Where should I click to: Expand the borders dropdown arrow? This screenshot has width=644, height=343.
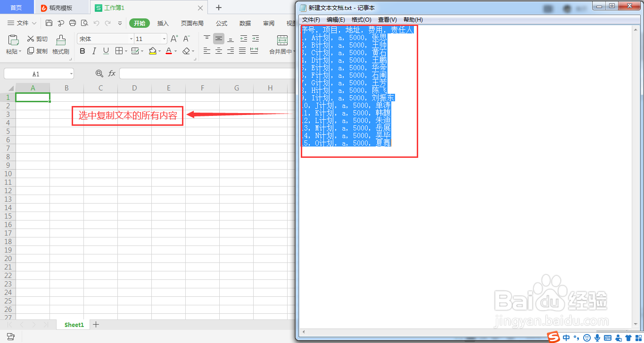(x=125, y=51)
